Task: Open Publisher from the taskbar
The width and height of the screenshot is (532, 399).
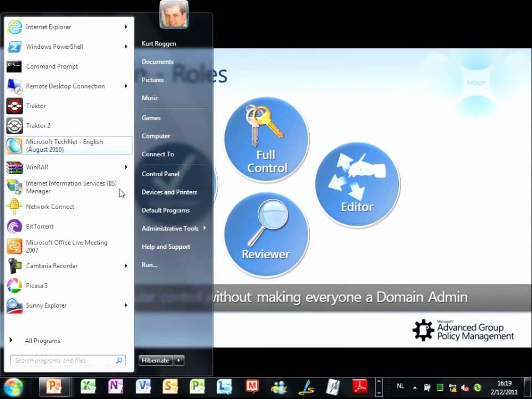Action: (197, 386)
